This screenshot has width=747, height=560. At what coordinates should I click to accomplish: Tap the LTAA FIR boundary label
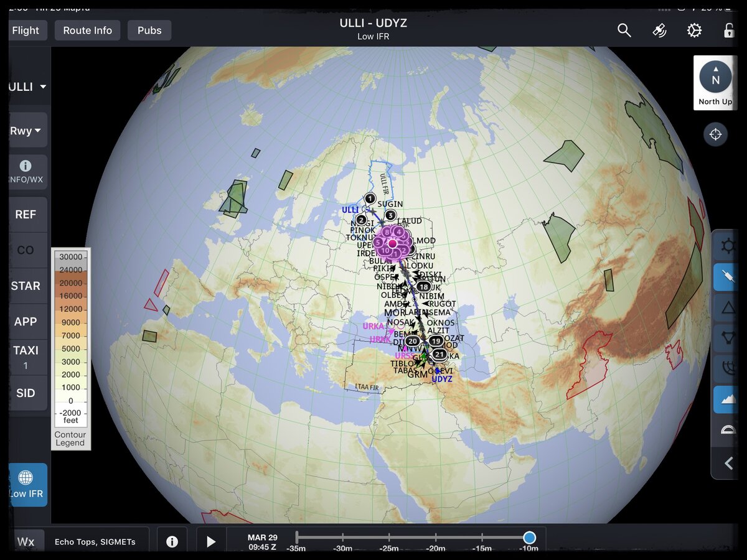(x=367, y=387)
